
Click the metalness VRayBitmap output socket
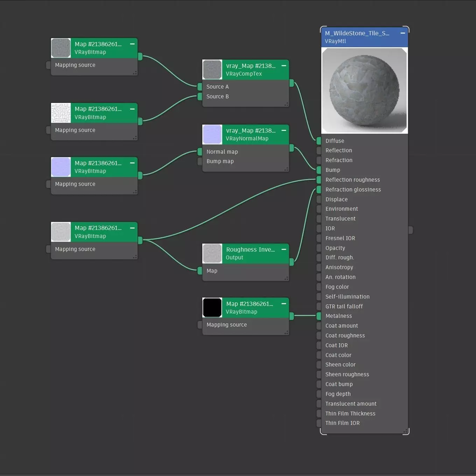[x=292, y=316]
